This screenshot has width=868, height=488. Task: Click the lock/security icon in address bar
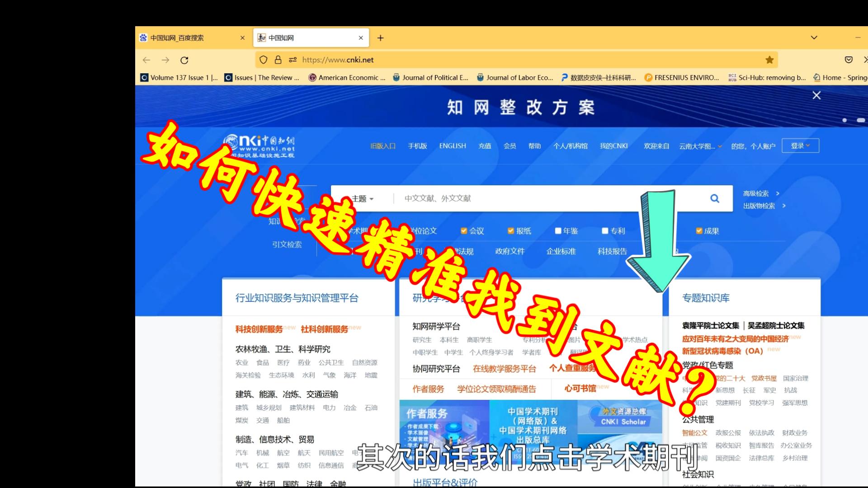click(x=278, y=60)
